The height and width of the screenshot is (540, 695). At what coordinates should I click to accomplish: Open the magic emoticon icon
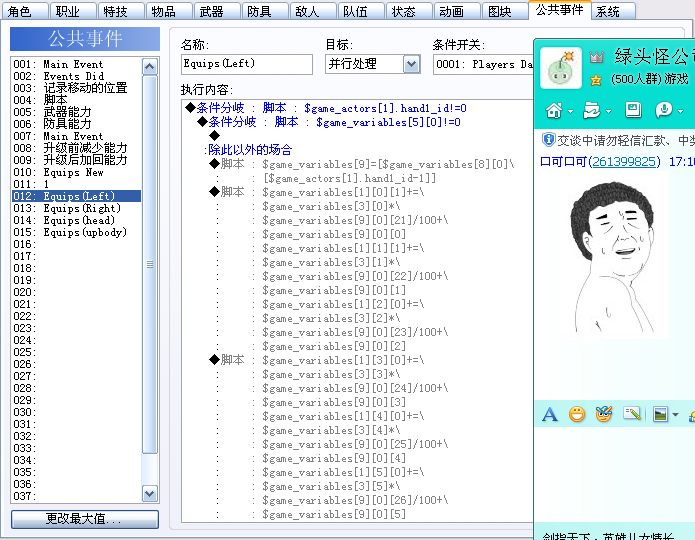pyautogui.click(x=604, y=414)
